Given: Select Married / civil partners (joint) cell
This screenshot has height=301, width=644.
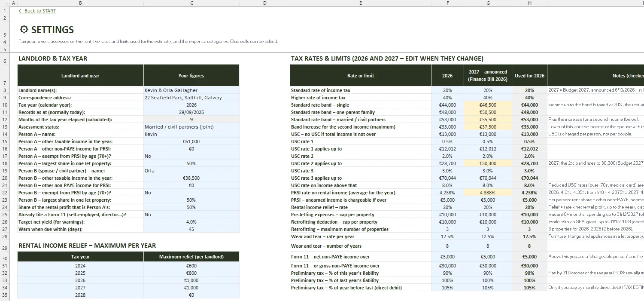Looking at the screenshot, I should point(191,127).
